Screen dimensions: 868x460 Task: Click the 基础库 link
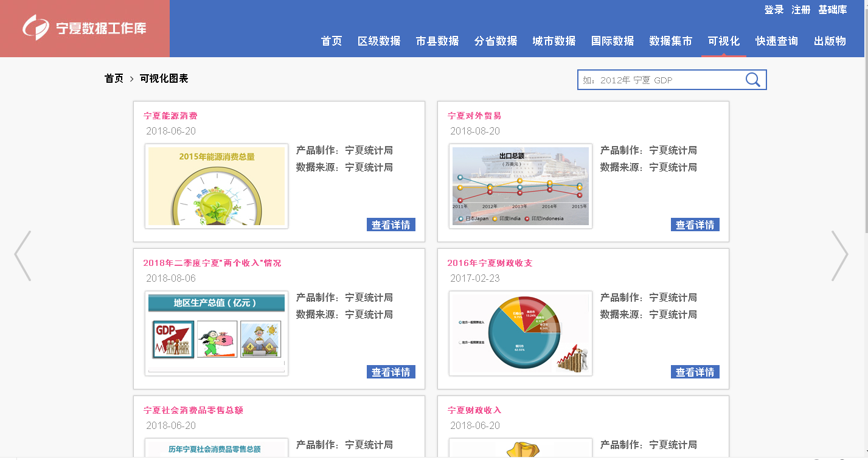833,10
